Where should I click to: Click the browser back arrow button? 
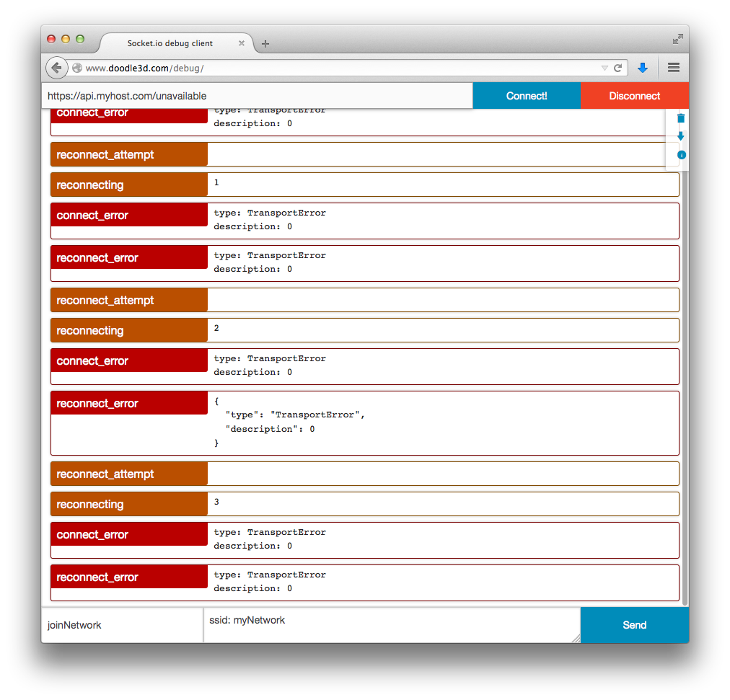tap(57, 68)
